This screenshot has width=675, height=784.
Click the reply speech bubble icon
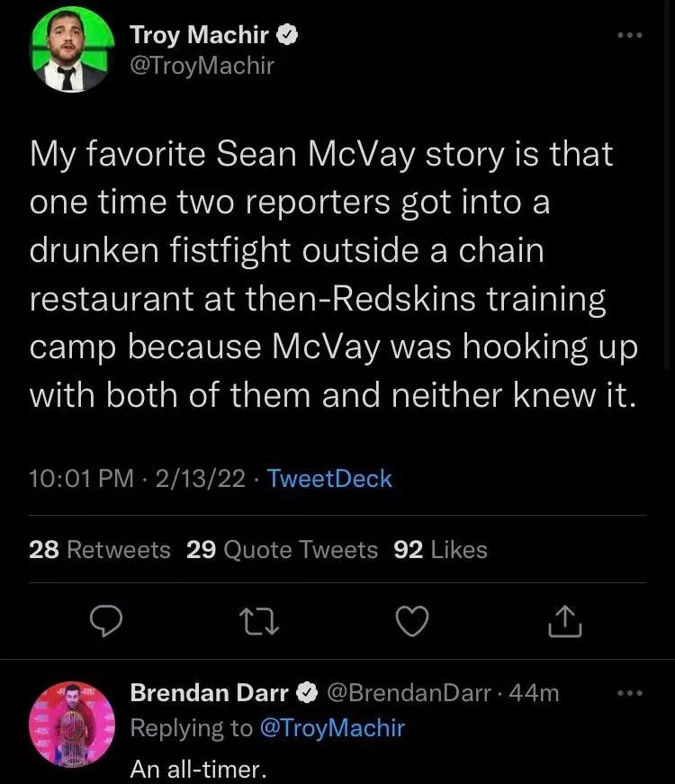[107, 620]
